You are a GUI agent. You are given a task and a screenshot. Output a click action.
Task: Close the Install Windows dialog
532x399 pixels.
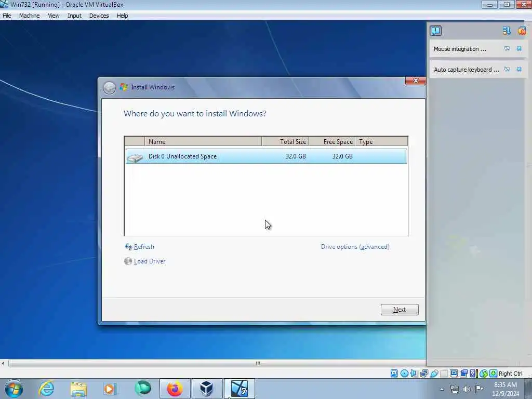click(x=416, y=81)
